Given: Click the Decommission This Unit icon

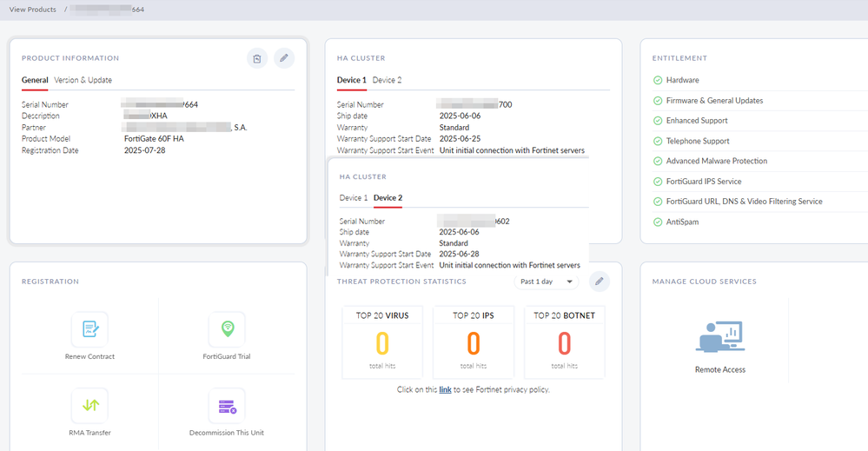Looking at the screenshot, I should [x=227, y=405].
